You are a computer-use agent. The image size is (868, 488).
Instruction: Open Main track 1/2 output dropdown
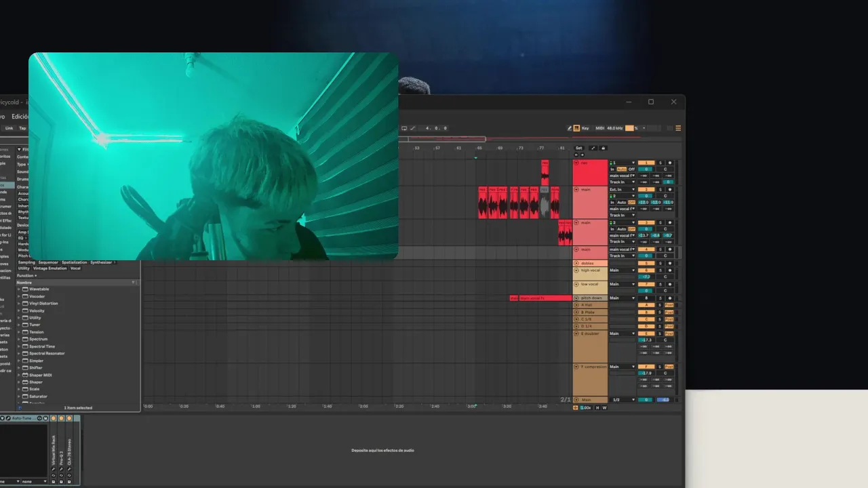click(x=623, y=400)
